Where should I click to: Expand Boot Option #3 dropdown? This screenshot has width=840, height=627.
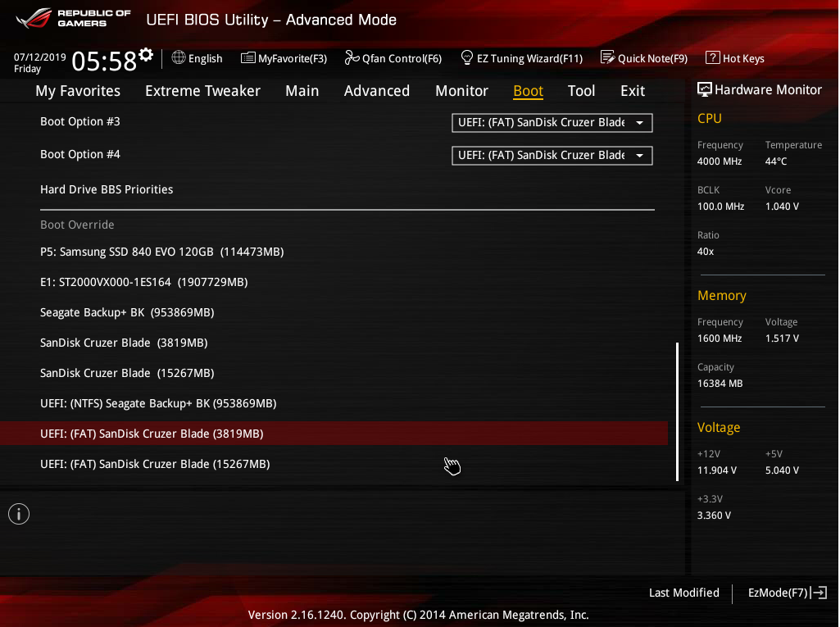point(552,123)
